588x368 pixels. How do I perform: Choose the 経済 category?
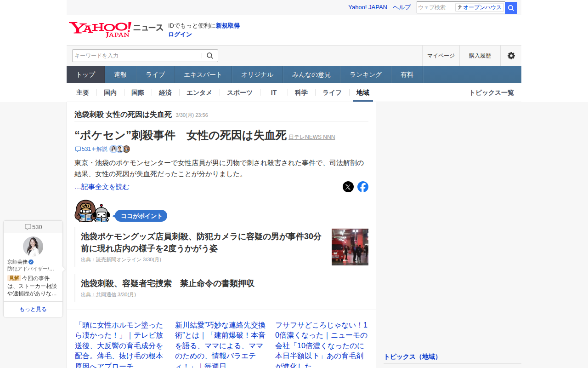[x=165, y=92]
